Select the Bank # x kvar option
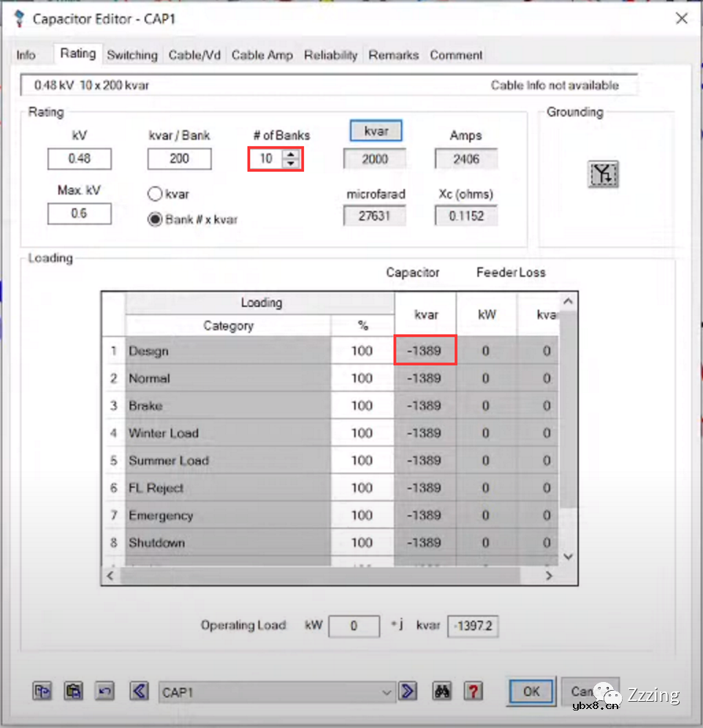Viewport: 703px width, 728px height. pos(155,219)
